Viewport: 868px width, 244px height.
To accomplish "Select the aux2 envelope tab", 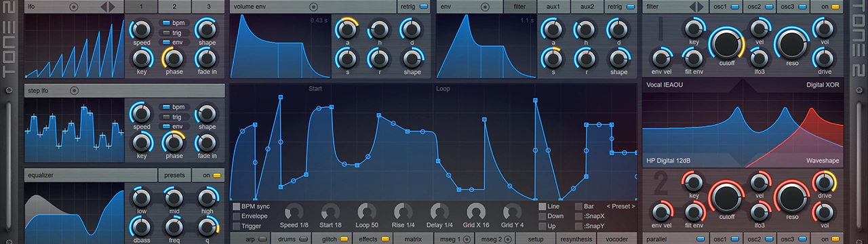I will coord(587,7).
